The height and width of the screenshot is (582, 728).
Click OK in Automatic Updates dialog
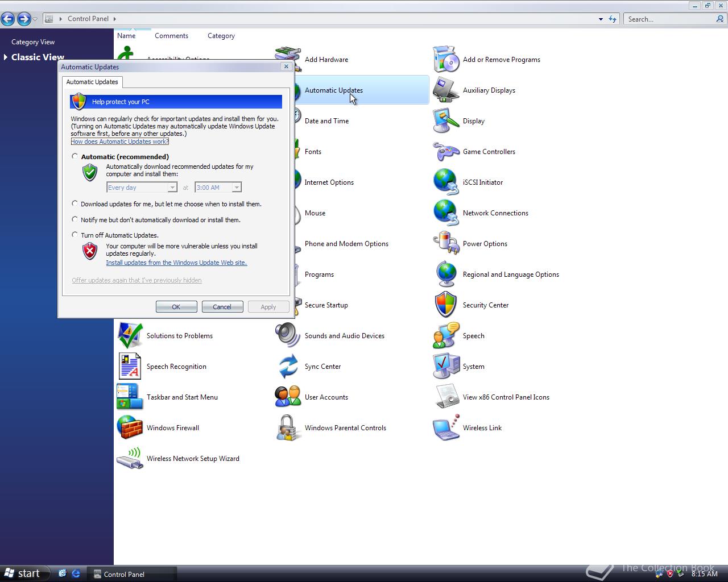[x=176, y=307]
